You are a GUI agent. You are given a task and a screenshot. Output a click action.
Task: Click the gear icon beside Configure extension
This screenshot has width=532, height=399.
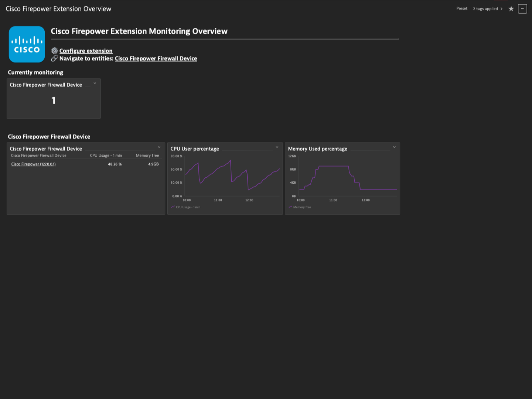pyautogui.click(x=54, y=51)
